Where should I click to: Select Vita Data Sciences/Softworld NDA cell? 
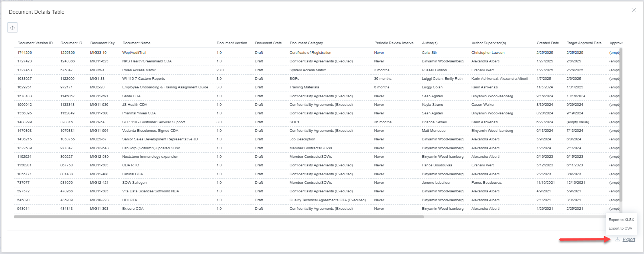pos(151,191)
